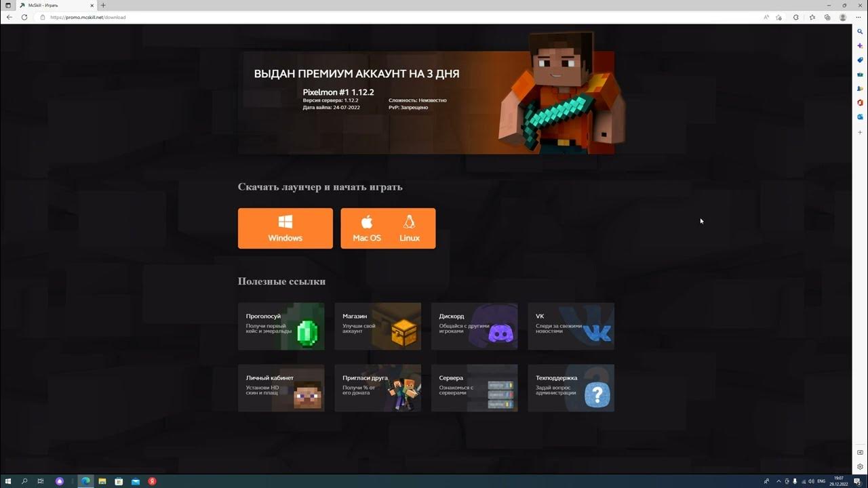Open the Сервера servers card

[x=474, y=388]
